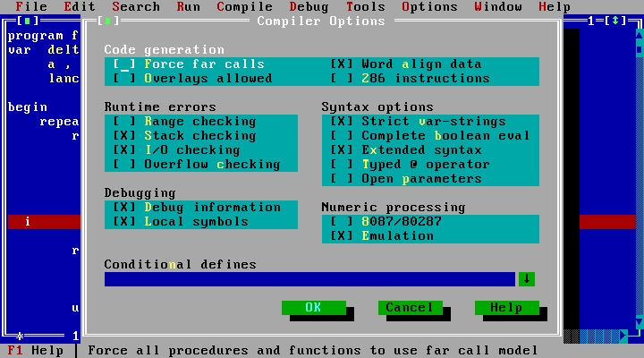
Task: Click F1 Help in status bar
Action: pos(36,351)
